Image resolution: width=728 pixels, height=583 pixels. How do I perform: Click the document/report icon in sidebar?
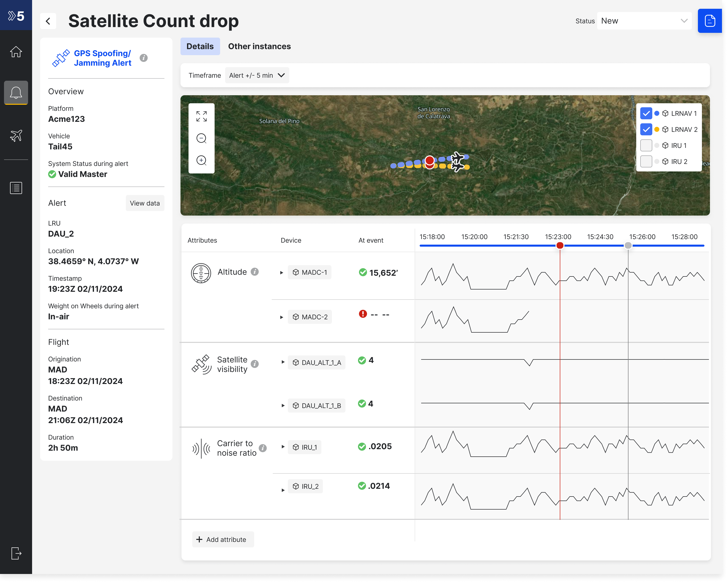point(16,188)
